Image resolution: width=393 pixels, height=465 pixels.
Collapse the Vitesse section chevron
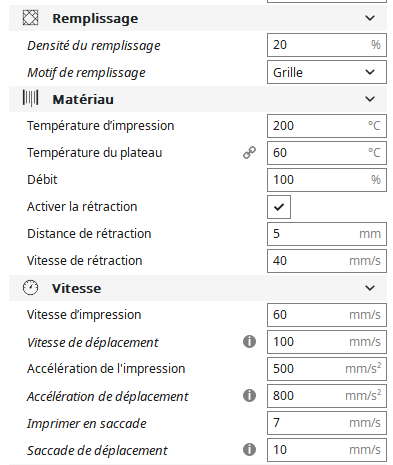tap(370, 288)
